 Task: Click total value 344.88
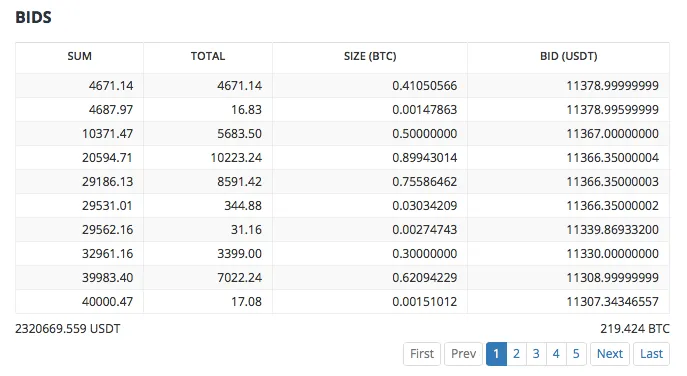point(243,206)
